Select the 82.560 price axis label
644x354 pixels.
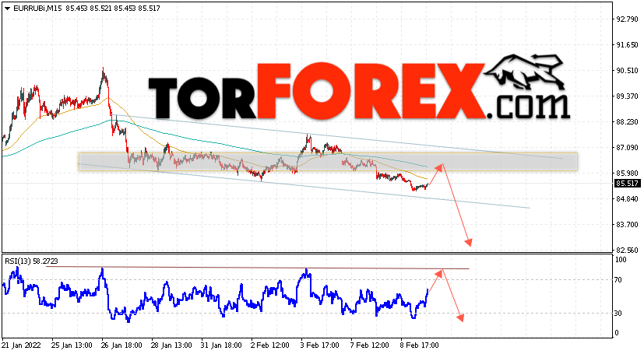627,250
